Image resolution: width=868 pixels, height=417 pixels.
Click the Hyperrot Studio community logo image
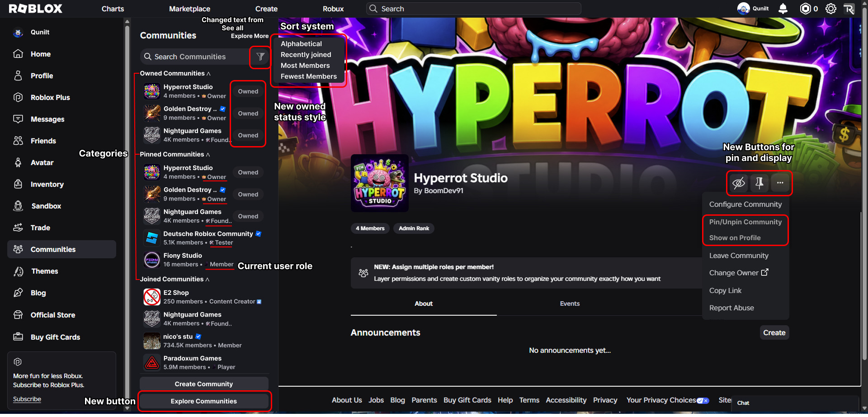point(380,183)
